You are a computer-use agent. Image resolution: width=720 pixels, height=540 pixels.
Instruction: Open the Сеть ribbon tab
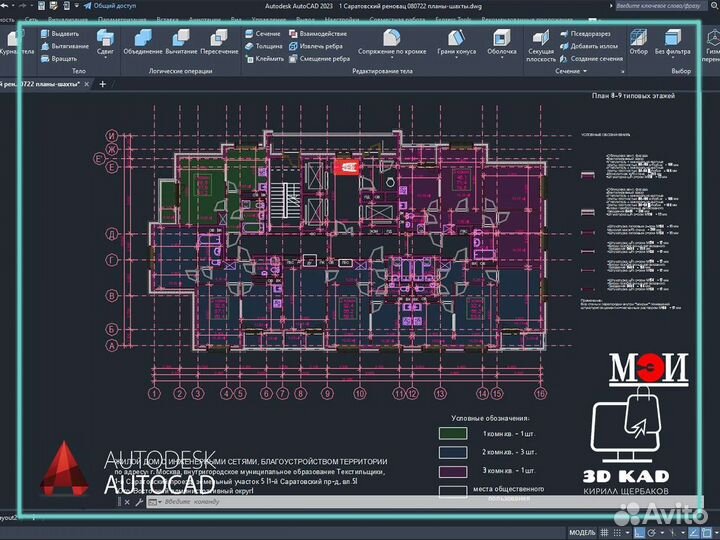pyautogui.click(x=32, y=20)
